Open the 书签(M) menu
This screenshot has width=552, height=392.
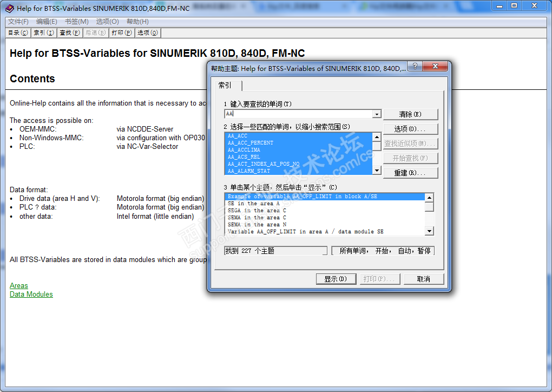click(x=77, y=22)
